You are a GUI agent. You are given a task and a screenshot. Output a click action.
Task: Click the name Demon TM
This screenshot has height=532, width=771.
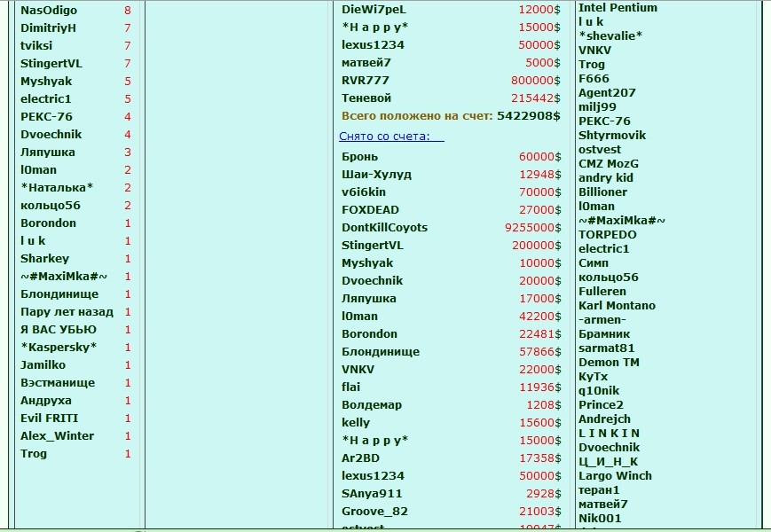click(609, 363)
